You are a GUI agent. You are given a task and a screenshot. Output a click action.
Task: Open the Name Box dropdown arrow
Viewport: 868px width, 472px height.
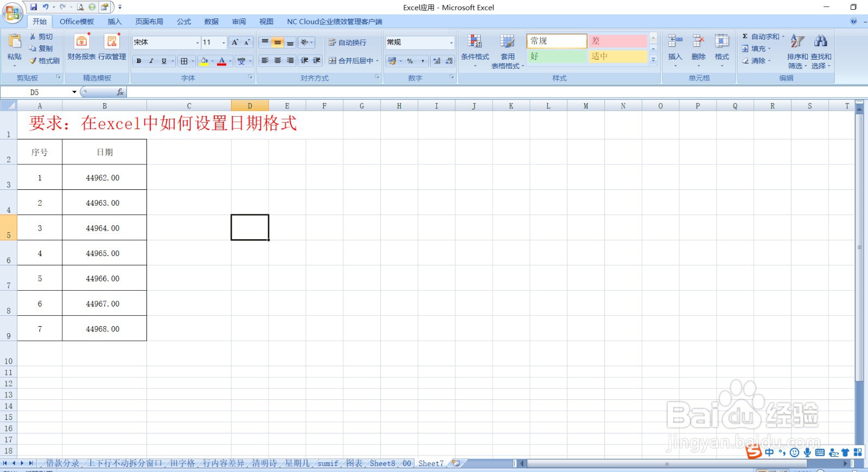[x=74, y=92]
